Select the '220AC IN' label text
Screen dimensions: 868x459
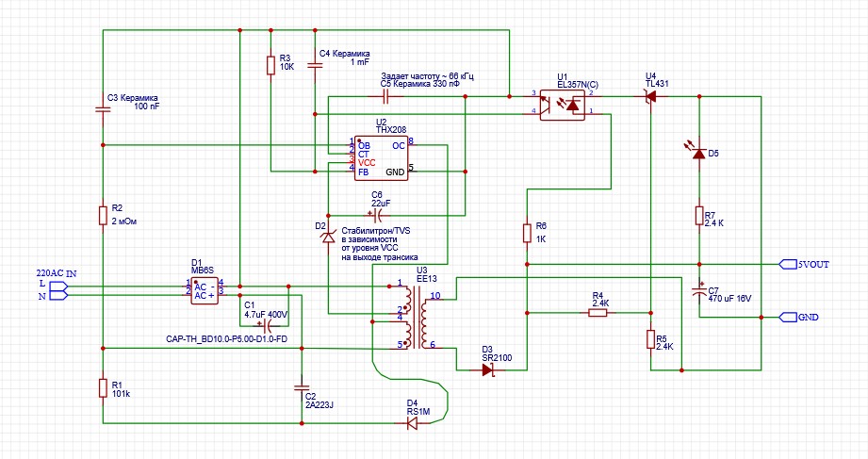57,273
